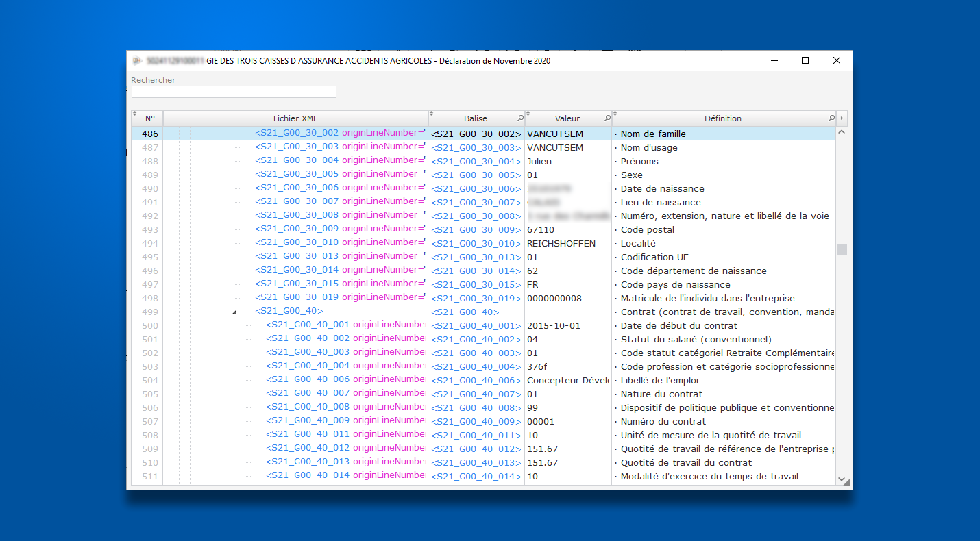Click definition Nature du contrat
Screen dimensions: 980x541
click(661, 394)
